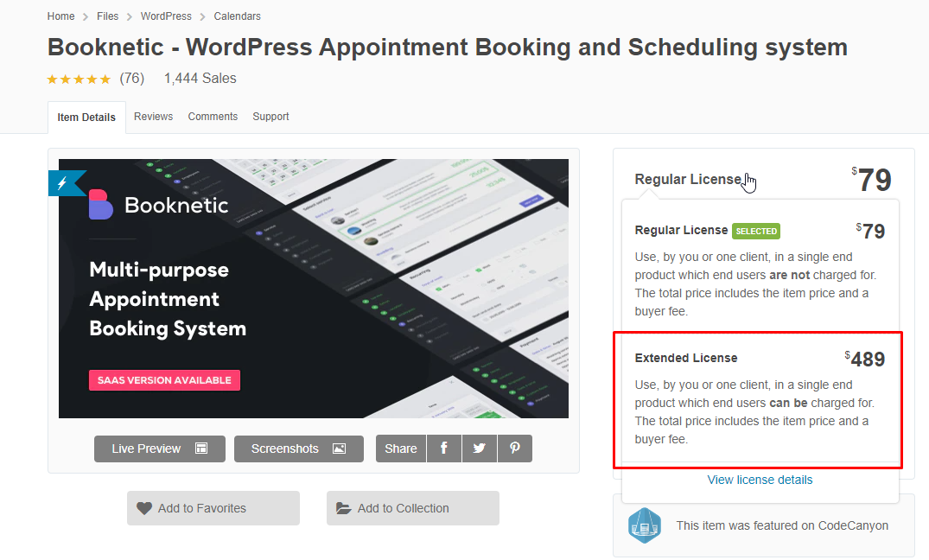Click the SAAS VERSION AVAILABLE badge
Image resolution: width=929 pixels, height=560 pixels.
click(165, 380)
